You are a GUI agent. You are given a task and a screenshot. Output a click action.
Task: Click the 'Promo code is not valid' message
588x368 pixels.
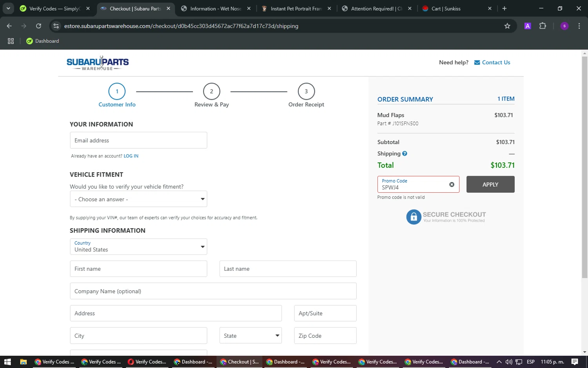(401, 197)
